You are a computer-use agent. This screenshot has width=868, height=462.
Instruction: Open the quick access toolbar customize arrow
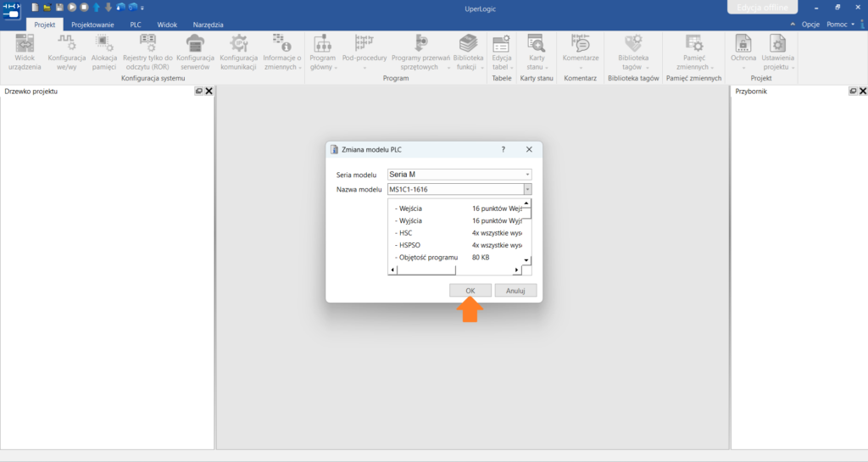pyautogui.click(x=142, y=8)
